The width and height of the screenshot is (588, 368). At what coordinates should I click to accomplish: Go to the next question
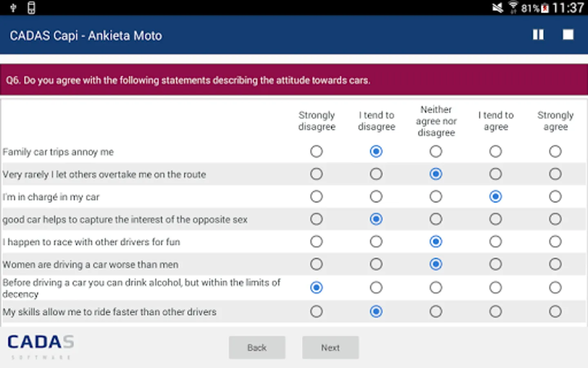point(330,348)
